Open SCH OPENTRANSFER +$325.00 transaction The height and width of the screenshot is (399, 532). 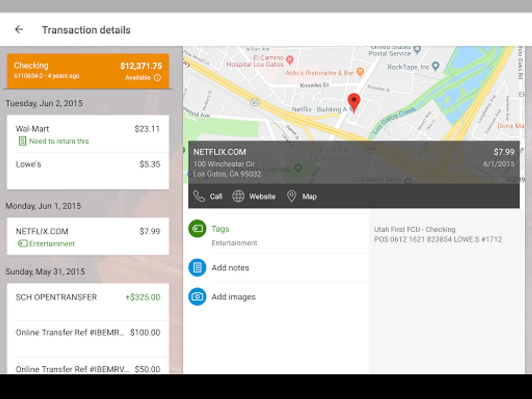pyautogui.click(x=88, y=302)
